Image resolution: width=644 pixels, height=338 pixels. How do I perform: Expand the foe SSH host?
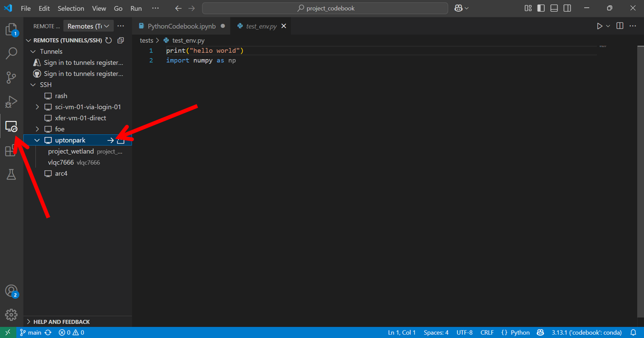(37, 129)
